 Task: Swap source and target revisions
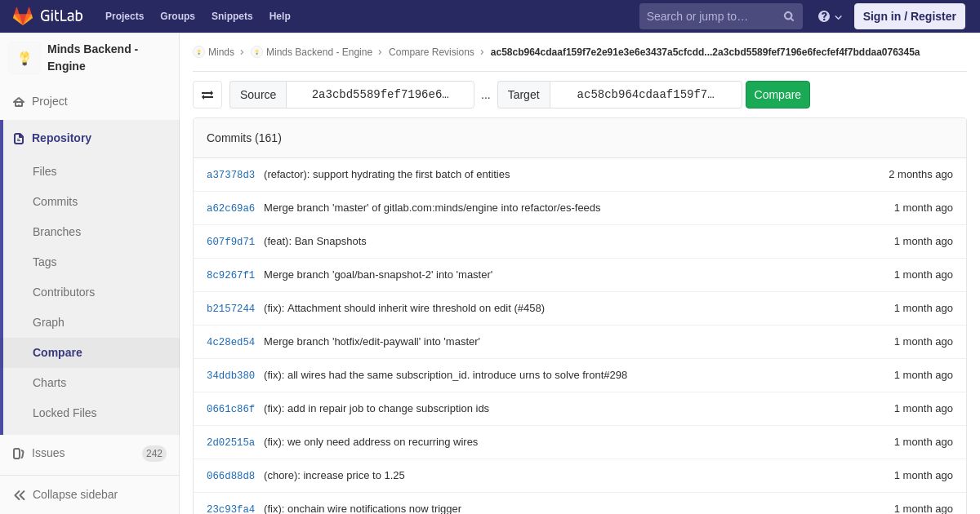click(207, 95)
